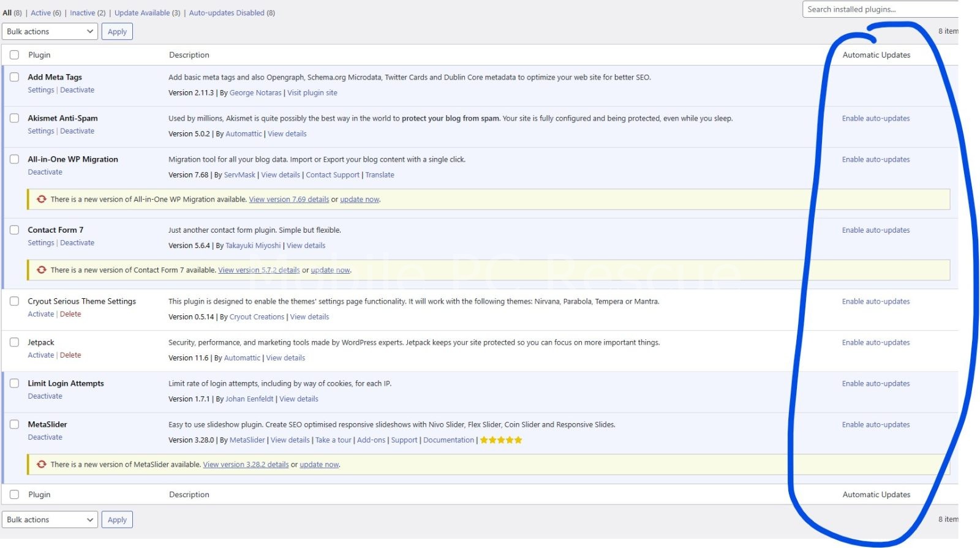Enable auto-updates for Akismet Anti-Spam
This screenshot has width=980, height=548.
(875, 118)
